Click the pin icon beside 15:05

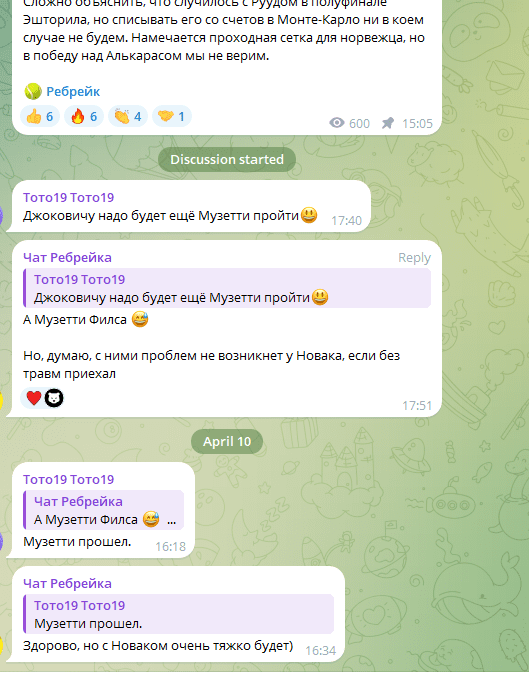click(388, 123)
